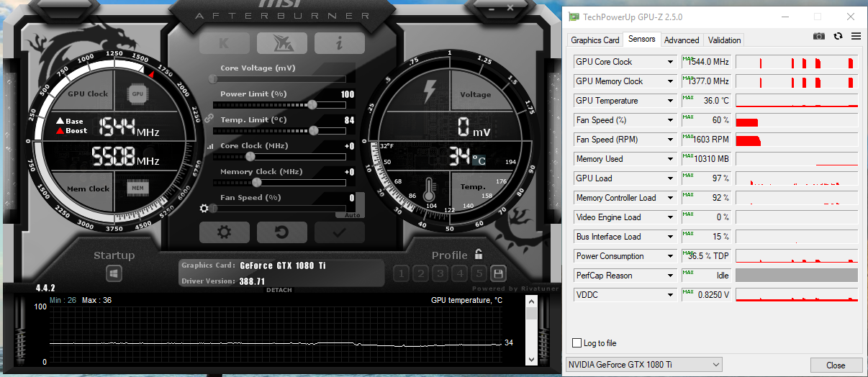Open Afterburner settings gear button

pos(225,232)
